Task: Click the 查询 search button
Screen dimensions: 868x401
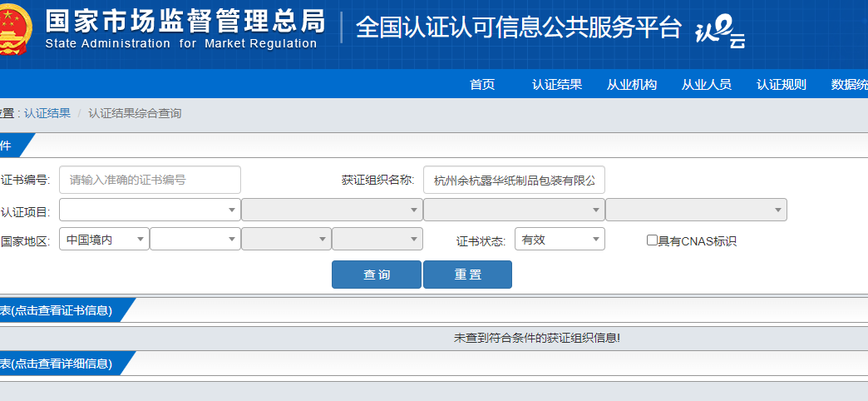Action: click(377, 275)
